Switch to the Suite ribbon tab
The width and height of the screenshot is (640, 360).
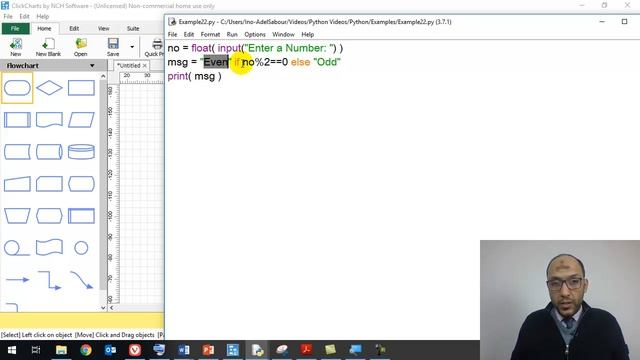point(133,29)
